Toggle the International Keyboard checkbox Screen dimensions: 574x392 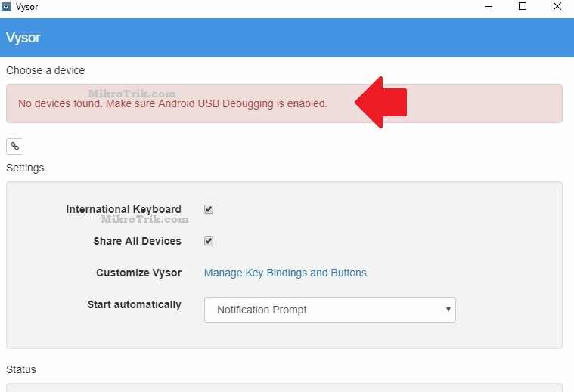click(209, 209)
